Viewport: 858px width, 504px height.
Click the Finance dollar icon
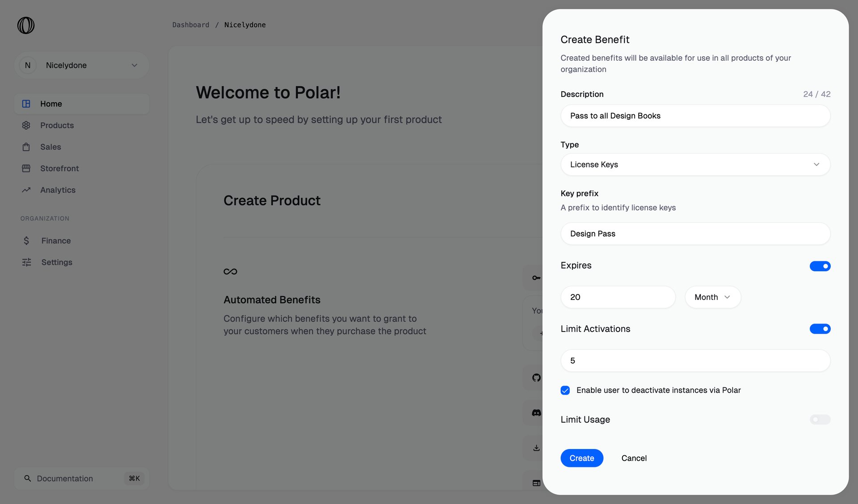(26, 240)
